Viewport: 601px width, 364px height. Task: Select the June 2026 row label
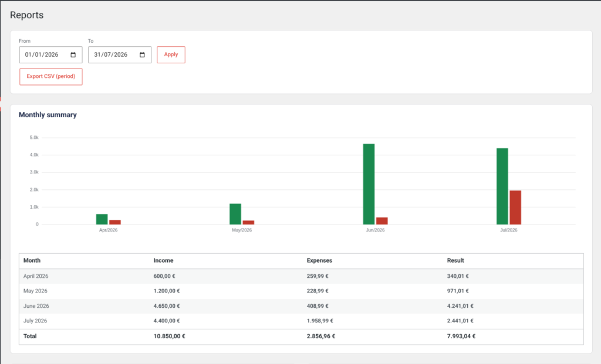36,306
